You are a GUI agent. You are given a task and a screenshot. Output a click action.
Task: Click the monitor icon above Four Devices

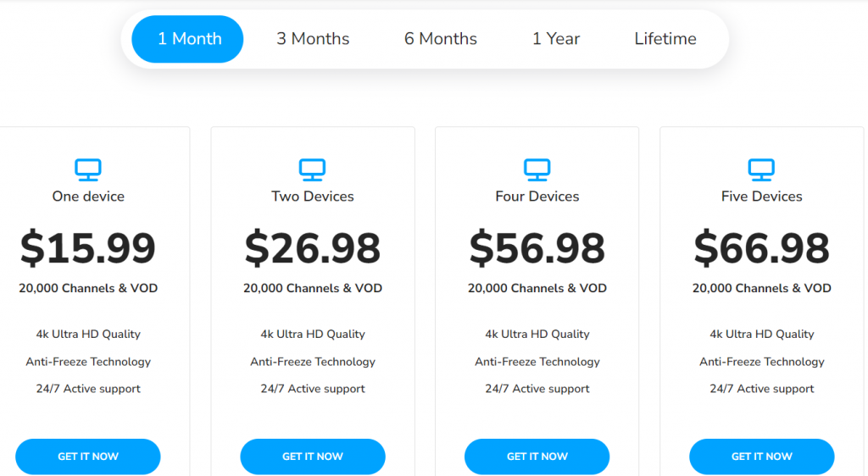537,169
